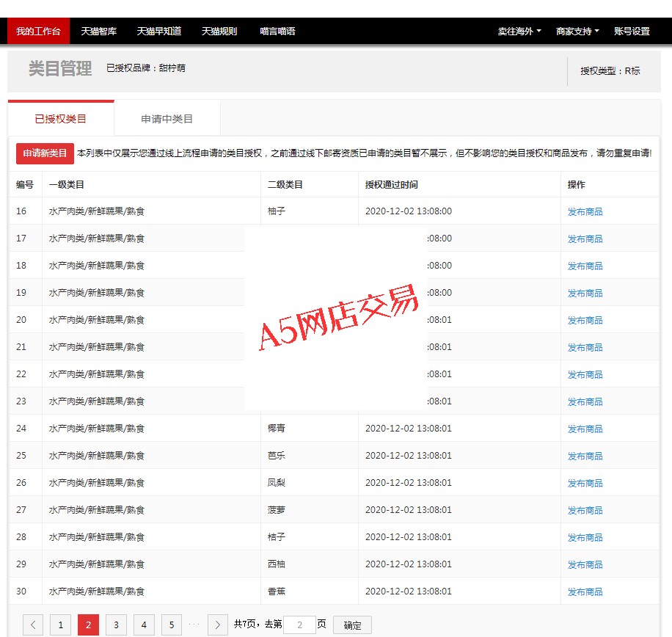Click 发布商品 in row 17
This screenshot has width=672, height=637.
(x=585, y=239)
